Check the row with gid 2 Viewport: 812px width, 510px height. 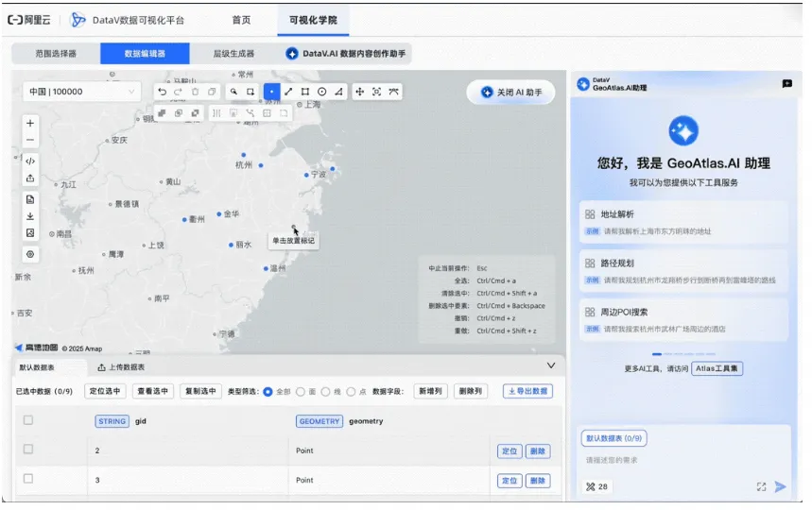click(x=28, y=449)
